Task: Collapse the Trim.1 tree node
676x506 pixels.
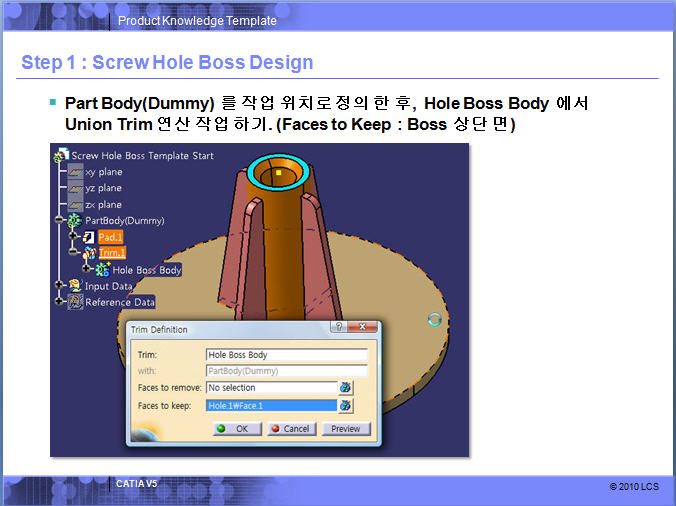Action: [75, 253]
